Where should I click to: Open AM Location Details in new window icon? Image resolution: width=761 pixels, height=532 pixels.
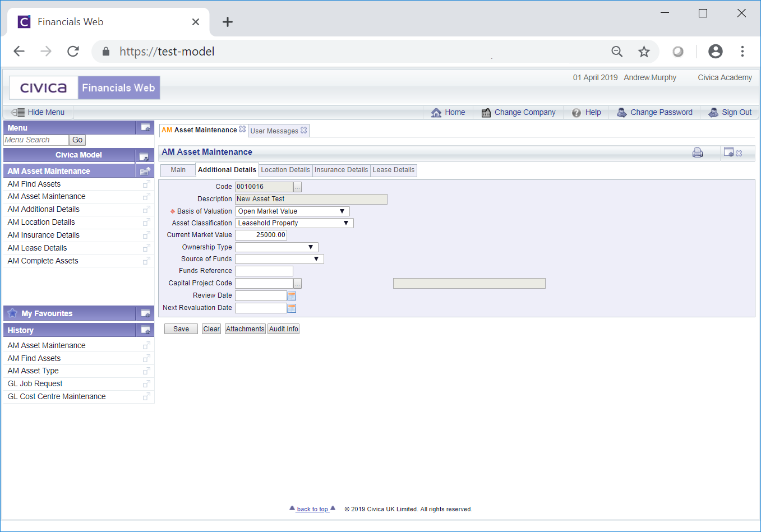146,223
